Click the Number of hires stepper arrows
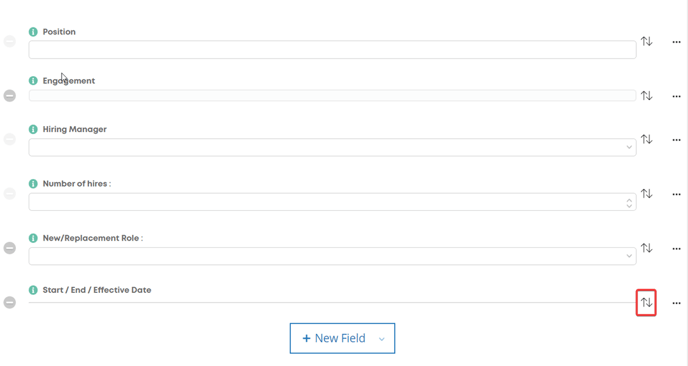 click(x=629, y=203)
